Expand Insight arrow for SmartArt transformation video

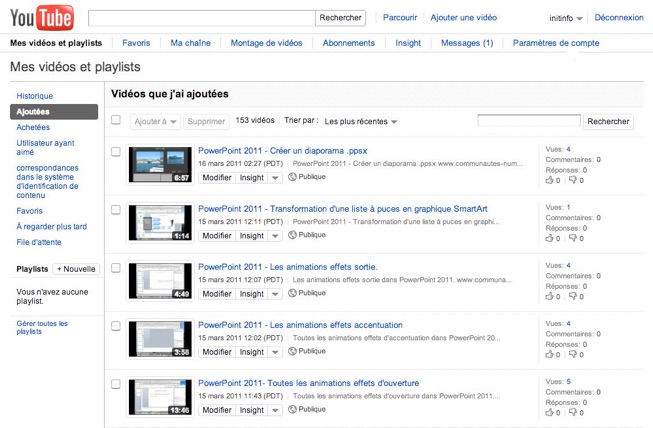(275, 236)
